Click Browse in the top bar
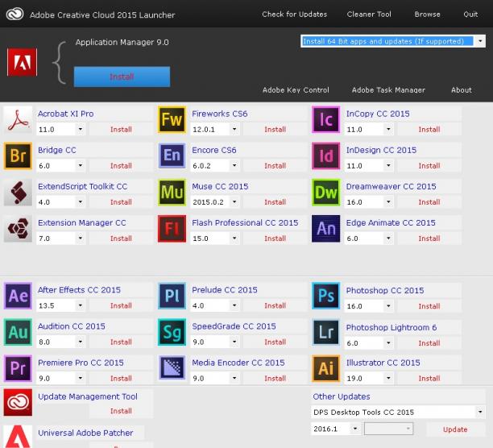This screenshot has width=493, height=448. click(x=427, y=15)
